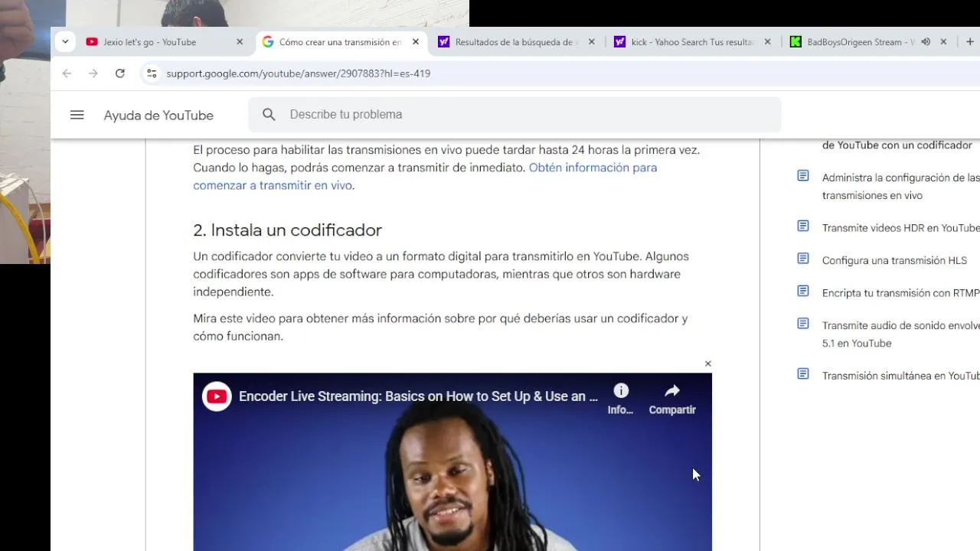
Task: Click document icon beside Transmite videos HDR
Action: (x=802, y=226)
